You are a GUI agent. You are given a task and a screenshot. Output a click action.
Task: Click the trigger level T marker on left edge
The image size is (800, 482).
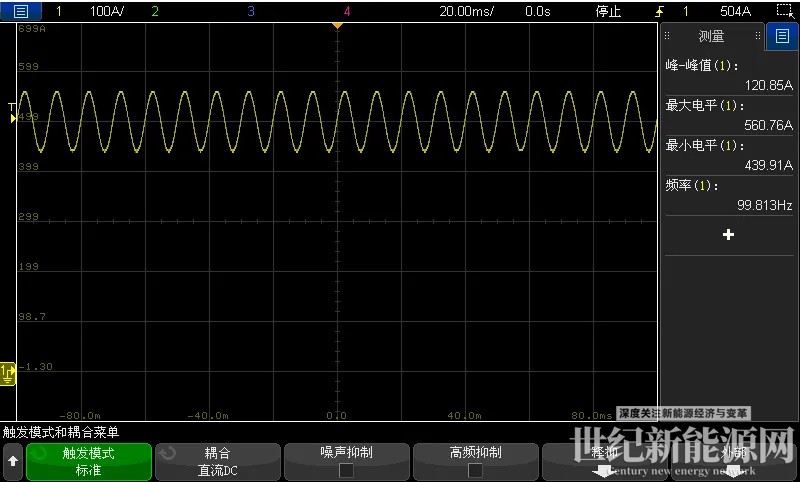pyautogui.click(x=12, y=108)
